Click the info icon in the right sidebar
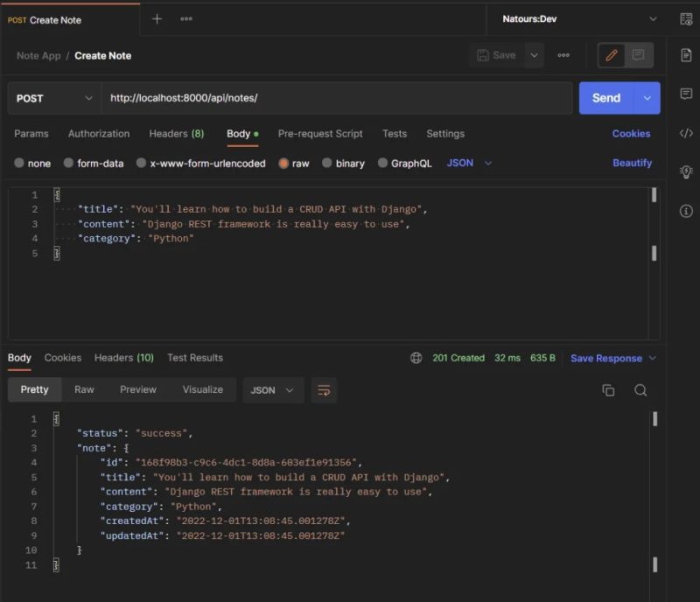This screenshot has height=602, width=700. 687,210
